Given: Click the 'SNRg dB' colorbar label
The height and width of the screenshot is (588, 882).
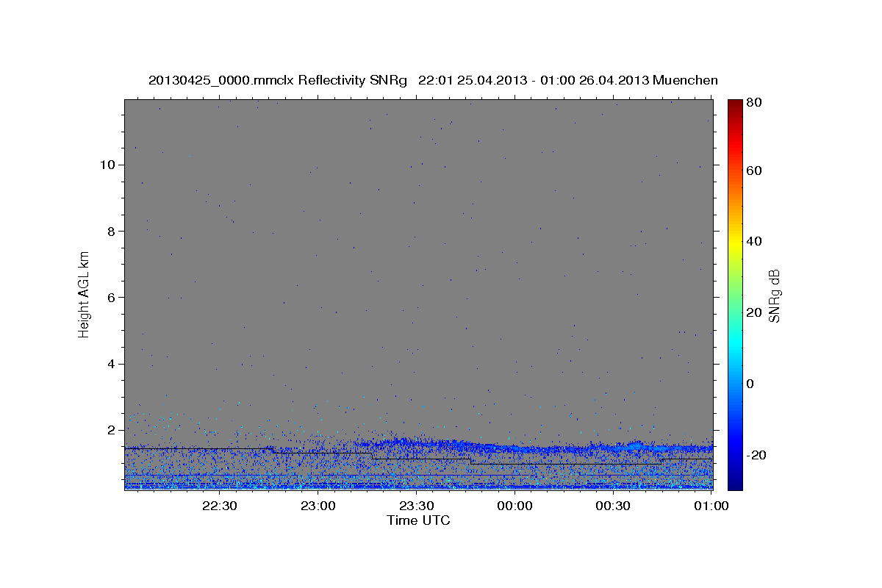Looking at the screenshot, I should coord(774,295).
